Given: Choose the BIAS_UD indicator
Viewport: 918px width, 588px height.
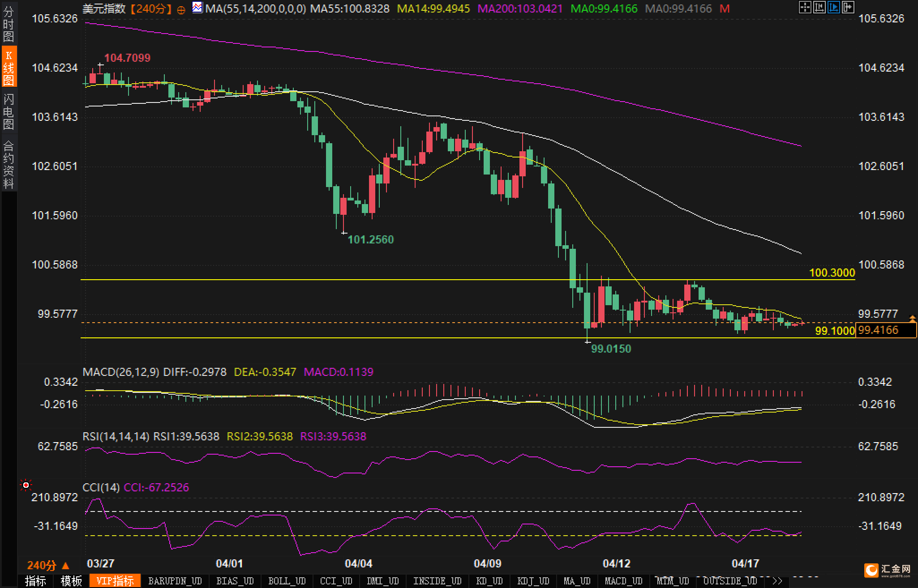Looking at the screenshot, I should pyautogui.click(x=235, y=581).
